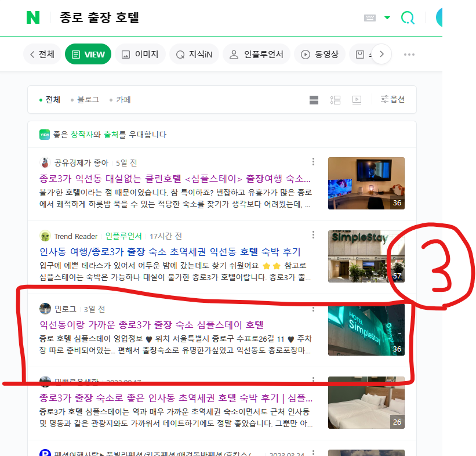Go back to the 전체 tab
This screenshot has height=456, width=476.
tap(42, 55)
